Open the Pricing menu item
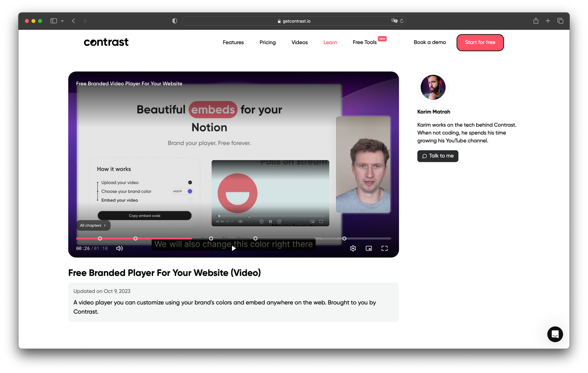Image resolution: width=588 pixels, height=373 pixels. 268,42
